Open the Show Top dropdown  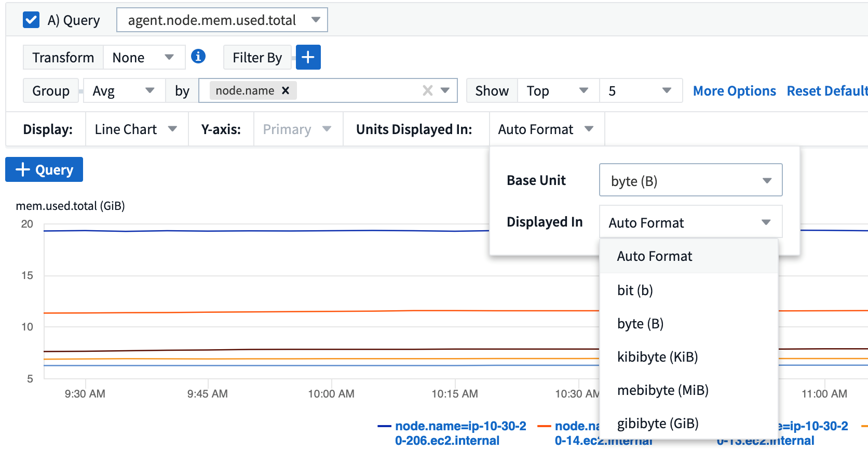pyautogui.click(x=558, y=90)
